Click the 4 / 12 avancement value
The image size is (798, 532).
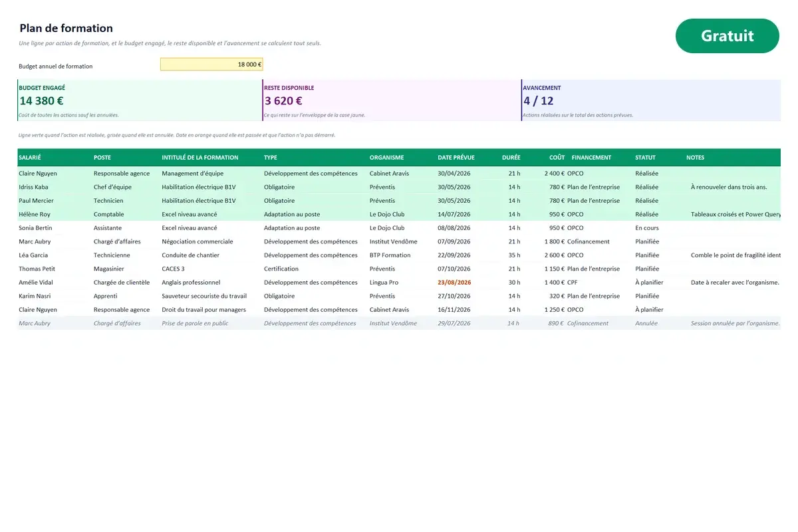tap(538, 101)
